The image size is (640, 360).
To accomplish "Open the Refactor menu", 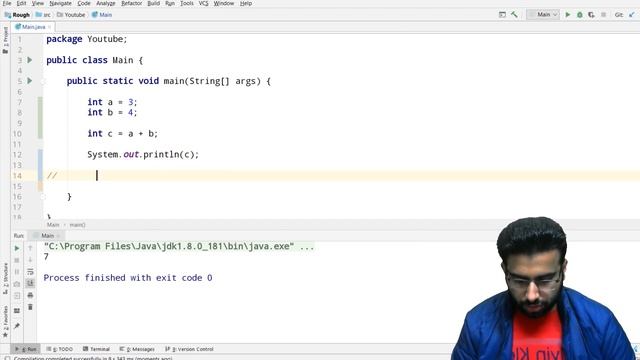I will pos(131,3).
